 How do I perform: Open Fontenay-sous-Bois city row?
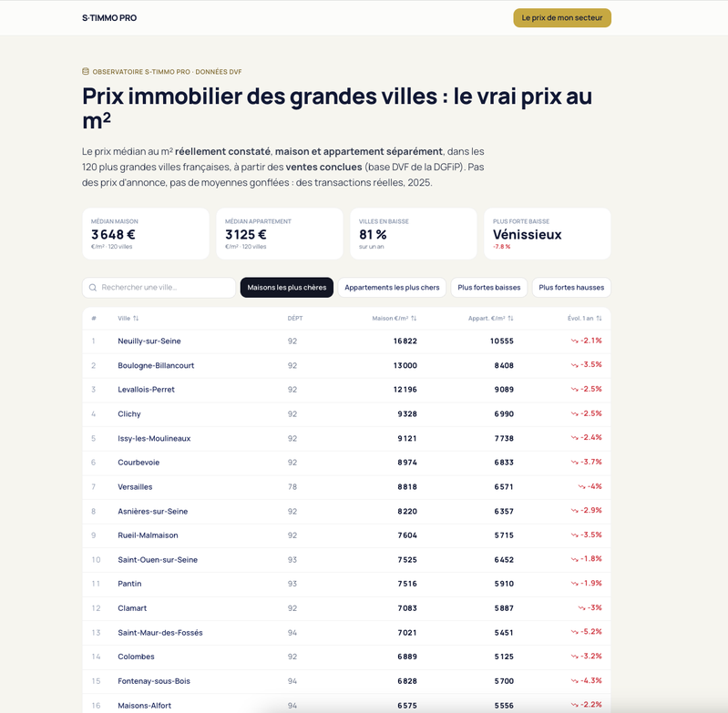tap(346, 681)
